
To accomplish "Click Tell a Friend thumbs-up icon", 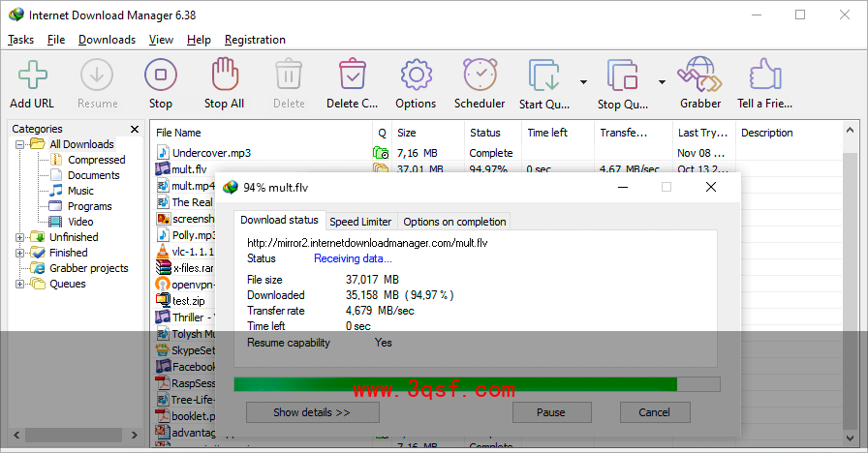I will tap(765, 75).
